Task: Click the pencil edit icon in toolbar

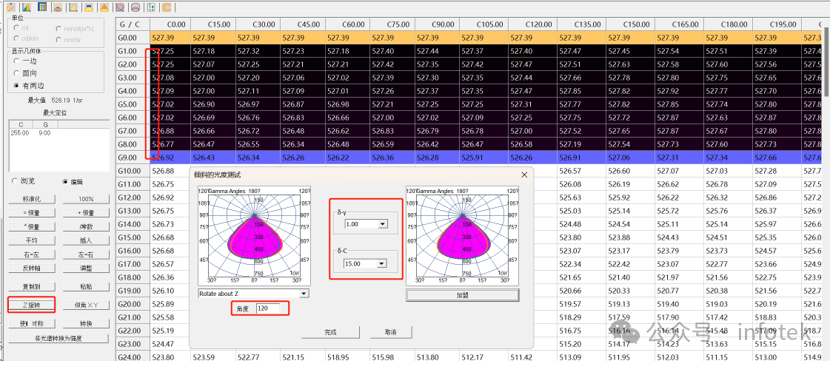Action: tap(12, 7)
